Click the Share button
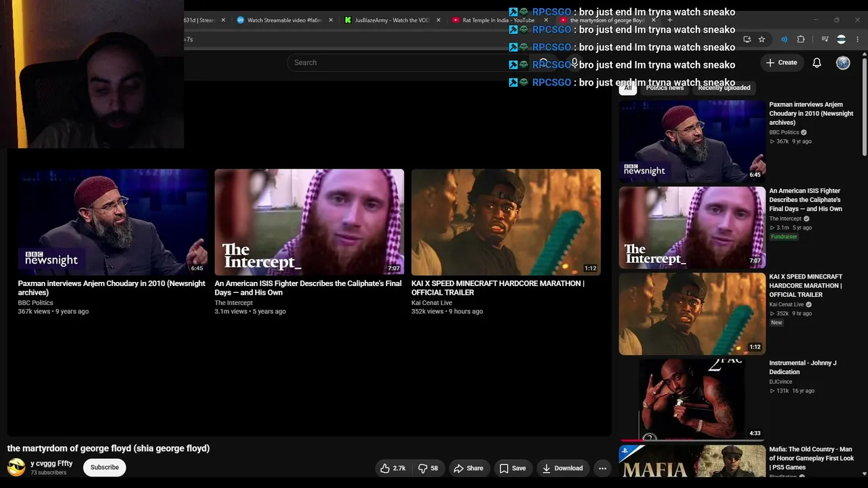Viewport: 868px width, 488px height. coord(469,468)
